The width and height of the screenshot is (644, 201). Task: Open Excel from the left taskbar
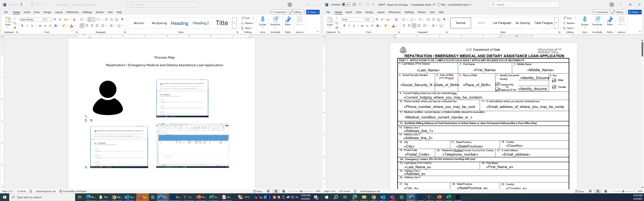(214, 197)
